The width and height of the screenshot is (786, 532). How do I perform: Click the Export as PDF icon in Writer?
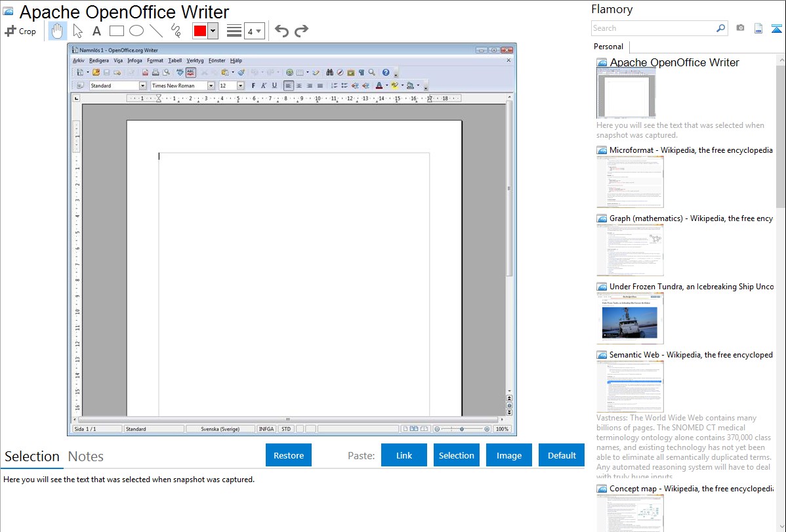coord(145,73)
